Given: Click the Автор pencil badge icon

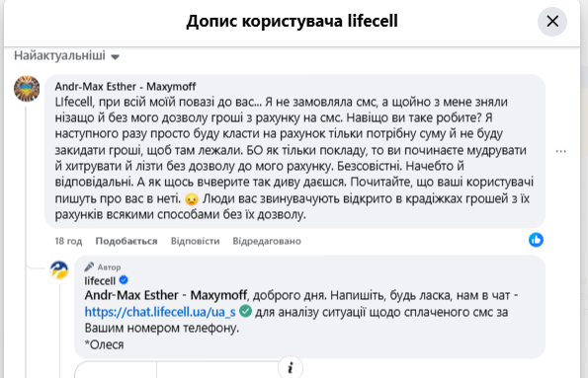Looking at the screenshot, I should pos(89,266).
